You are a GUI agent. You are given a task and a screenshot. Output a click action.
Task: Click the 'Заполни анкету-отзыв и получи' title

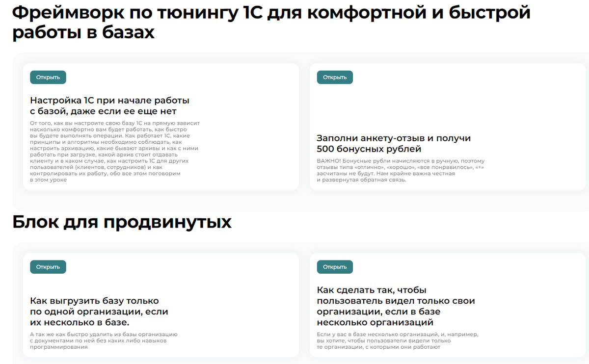tap(394, 143)
